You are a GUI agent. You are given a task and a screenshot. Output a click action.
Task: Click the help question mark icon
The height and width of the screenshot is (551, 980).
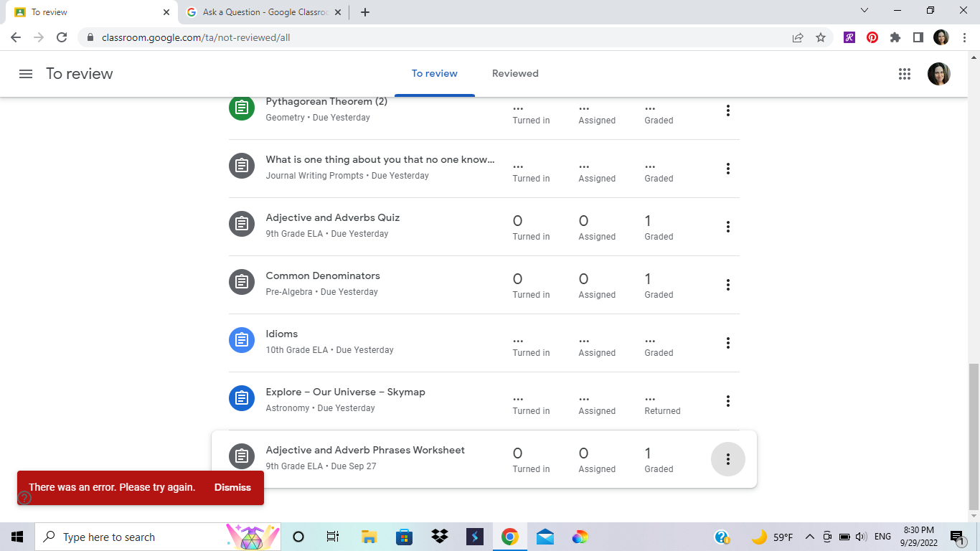tap(24, 497)
